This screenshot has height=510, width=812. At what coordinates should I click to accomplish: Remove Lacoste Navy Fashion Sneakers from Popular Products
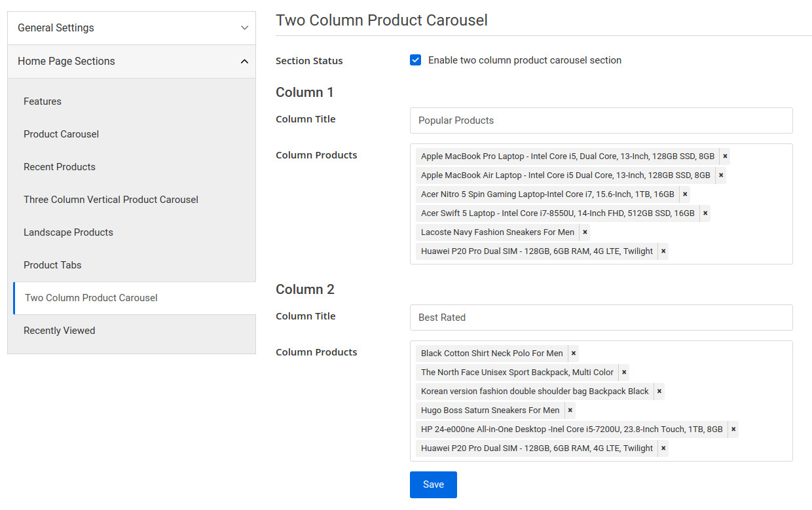[x=584, y=232]
